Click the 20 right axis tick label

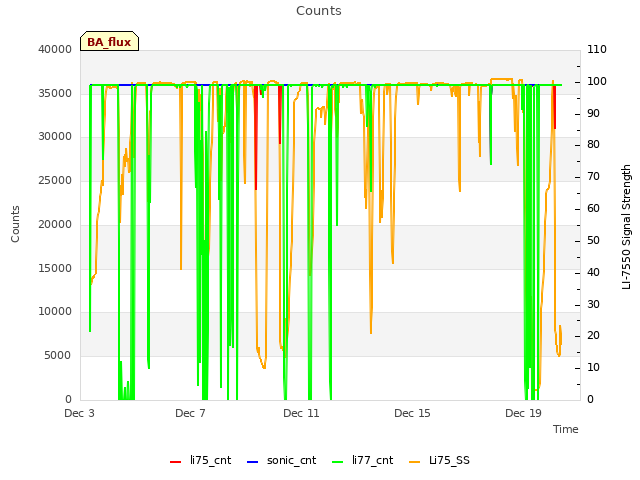pyautogui.click(x=593, y=336)
